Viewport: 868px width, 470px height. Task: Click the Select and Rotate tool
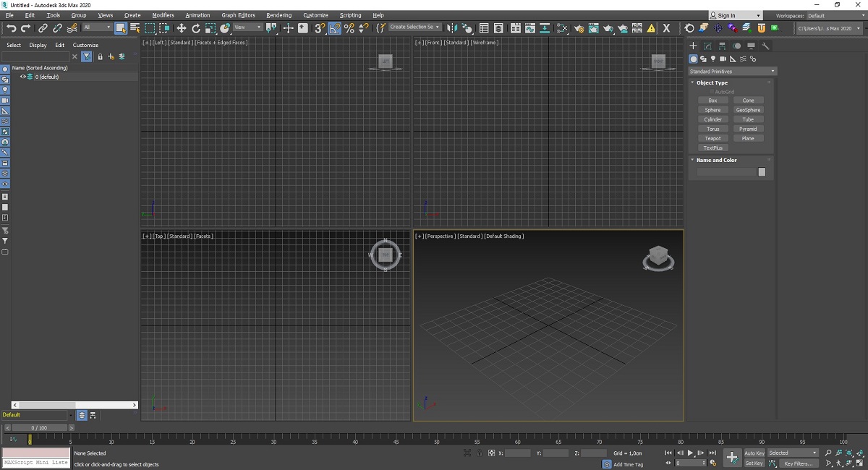(x=195, y=28)
